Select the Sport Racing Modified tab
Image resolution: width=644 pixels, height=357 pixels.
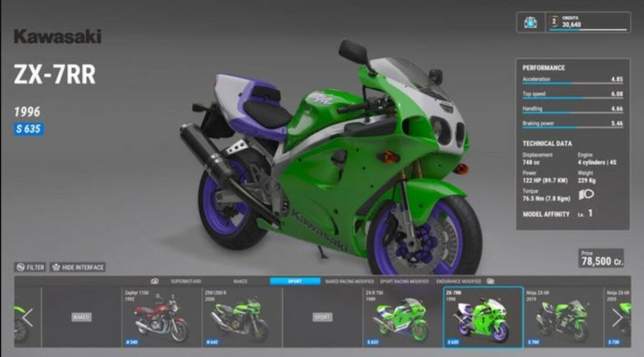point(404,282)
